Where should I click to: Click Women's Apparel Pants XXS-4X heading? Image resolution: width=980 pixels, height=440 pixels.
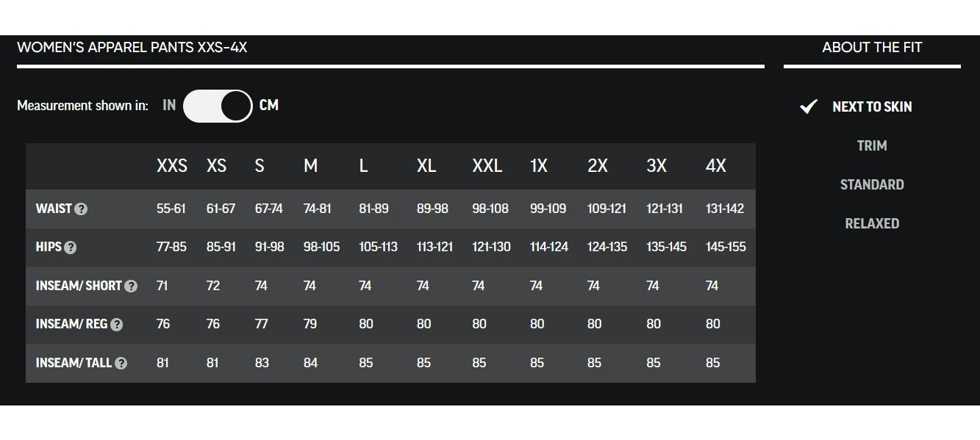click(132, 48)
